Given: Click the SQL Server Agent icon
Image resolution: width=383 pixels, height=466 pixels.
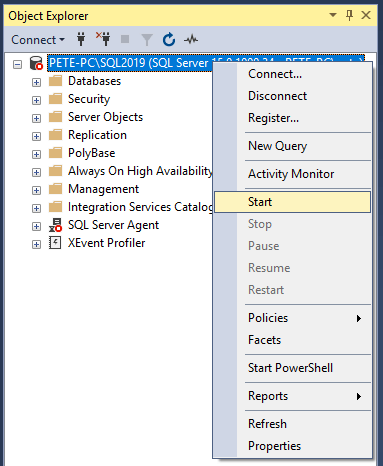Looking at the screenshot, I should 55,225.
